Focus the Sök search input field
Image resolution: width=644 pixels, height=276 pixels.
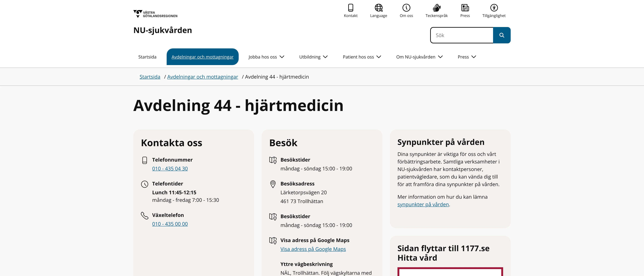(x=462, y=35)
